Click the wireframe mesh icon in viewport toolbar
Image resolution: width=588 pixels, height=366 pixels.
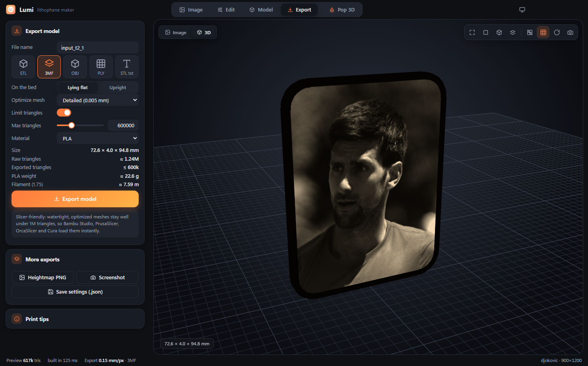530,33
